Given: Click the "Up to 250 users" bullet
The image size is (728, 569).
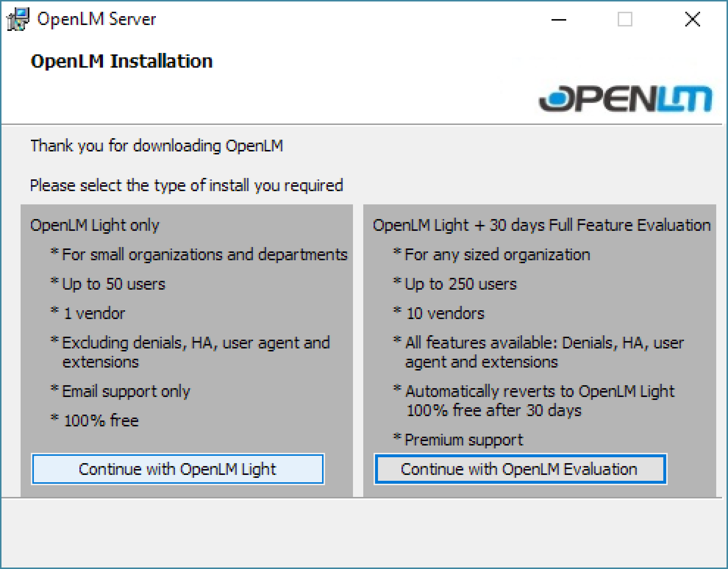Looking at the screenshot, I should tap(460, 284).
